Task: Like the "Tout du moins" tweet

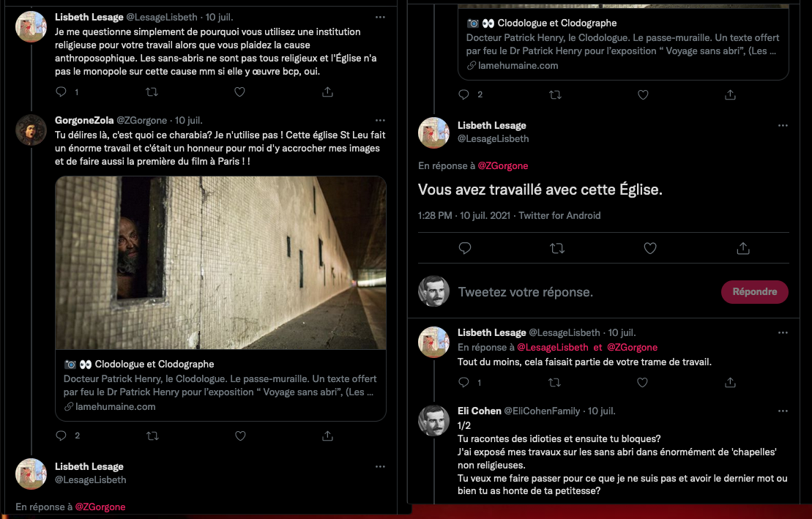Action: coord(642,382)
